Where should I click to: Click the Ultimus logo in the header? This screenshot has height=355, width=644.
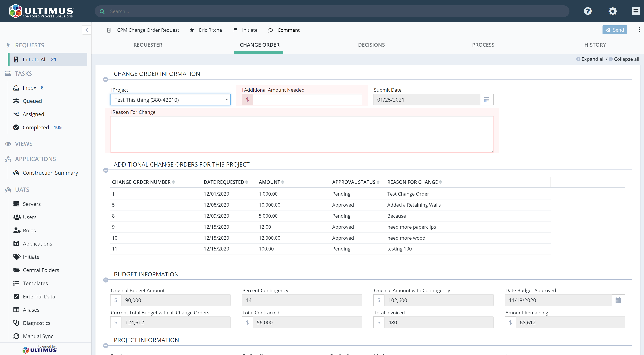point(41,11)
